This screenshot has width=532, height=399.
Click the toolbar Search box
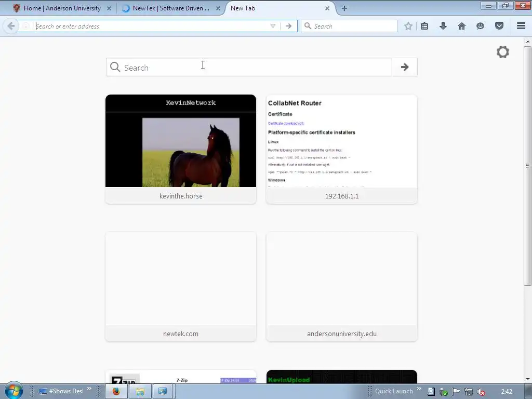tap(349, 26)
